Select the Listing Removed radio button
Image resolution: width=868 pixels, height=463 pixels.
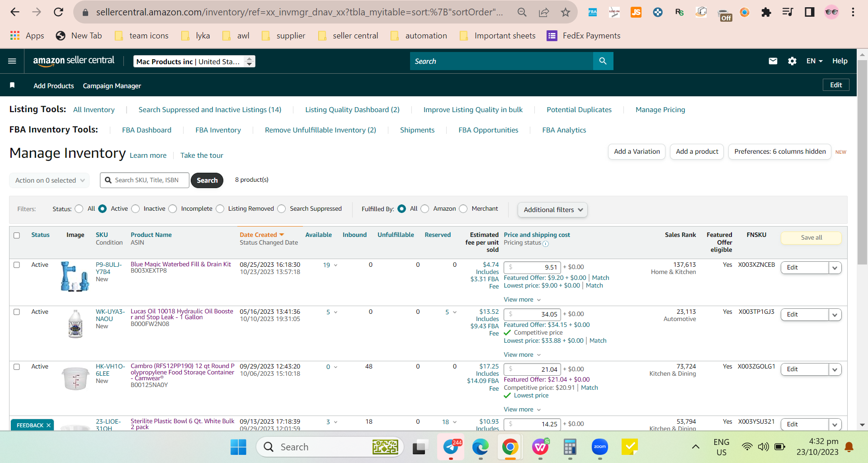click(220, 209)
